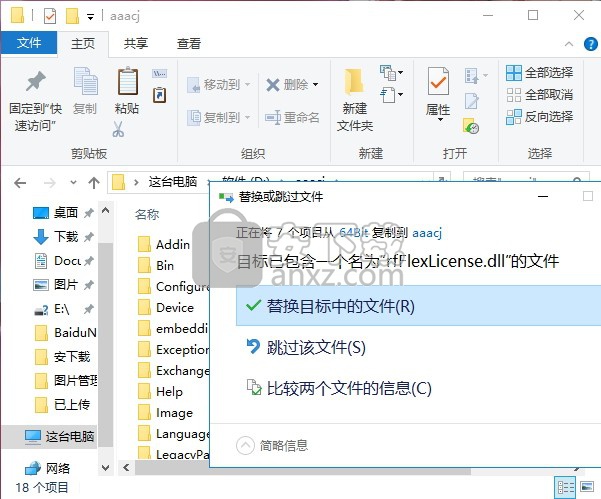Select the Device folder
The height and width of the screenshot is (499, 601).
tap(166, 308)
